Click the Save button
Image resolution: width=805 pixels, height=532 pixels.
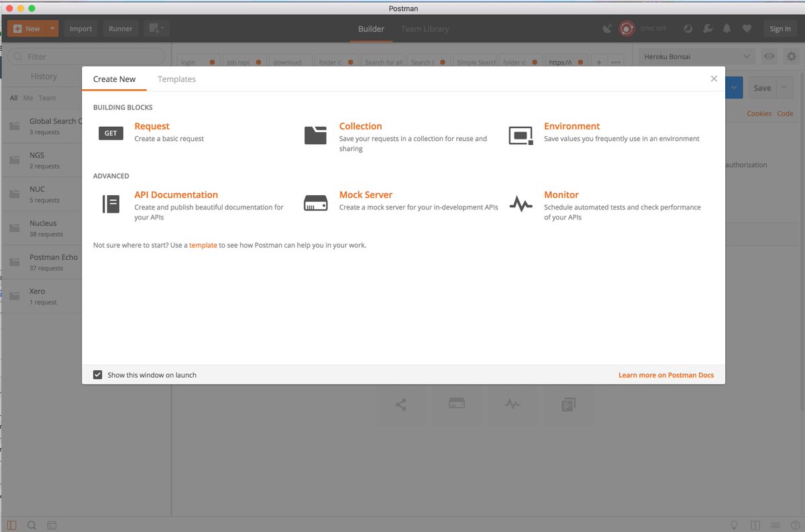(762, 88)
